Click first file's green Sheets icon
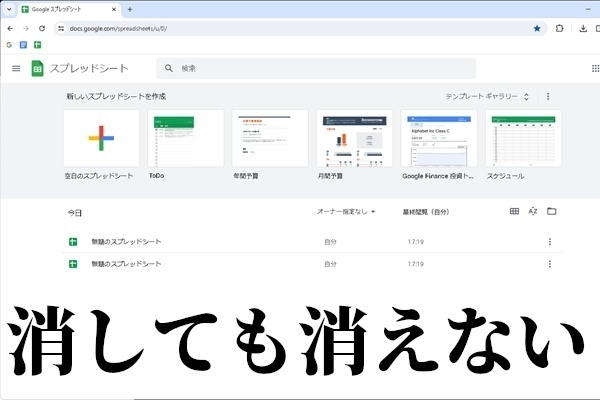 point(73,242)
